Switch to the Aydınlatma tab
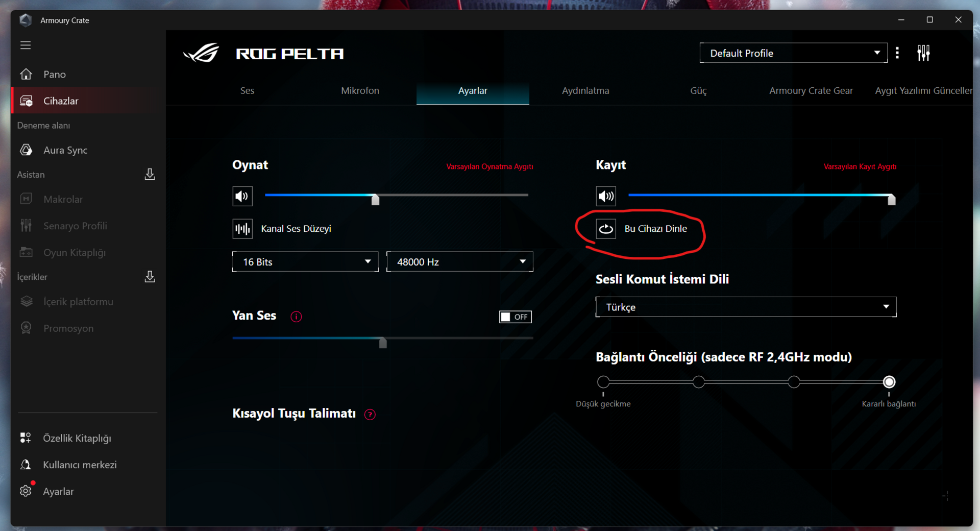The width and height of the screenshot is (980, 531). click(585, 91)
